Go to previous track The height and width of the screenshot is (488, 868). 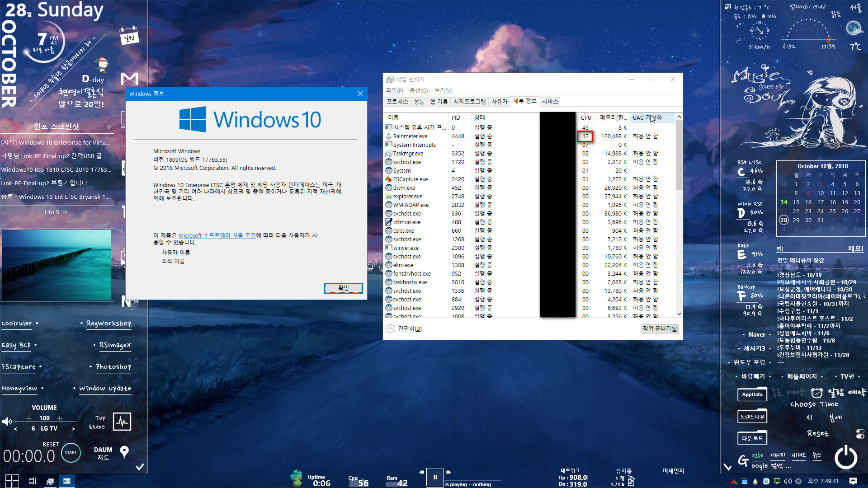click(x=421, y=472)
